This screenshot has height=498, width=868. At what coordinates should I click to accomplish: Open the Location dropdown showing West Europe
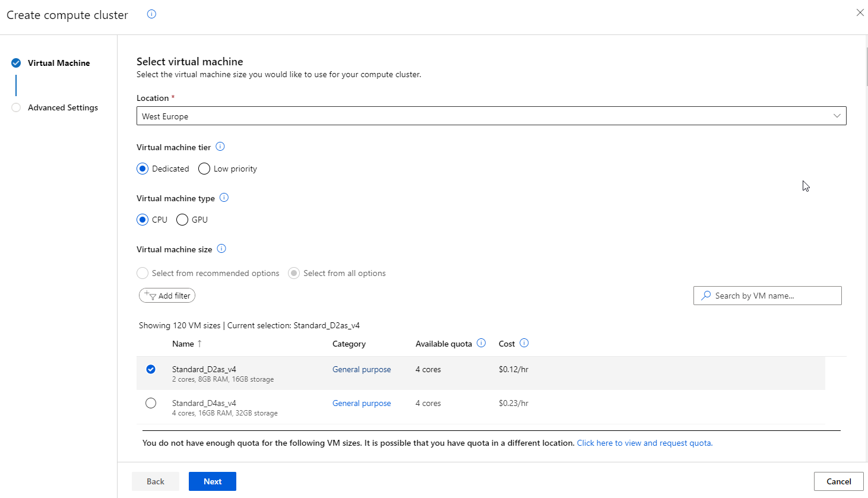click(491, 116)
